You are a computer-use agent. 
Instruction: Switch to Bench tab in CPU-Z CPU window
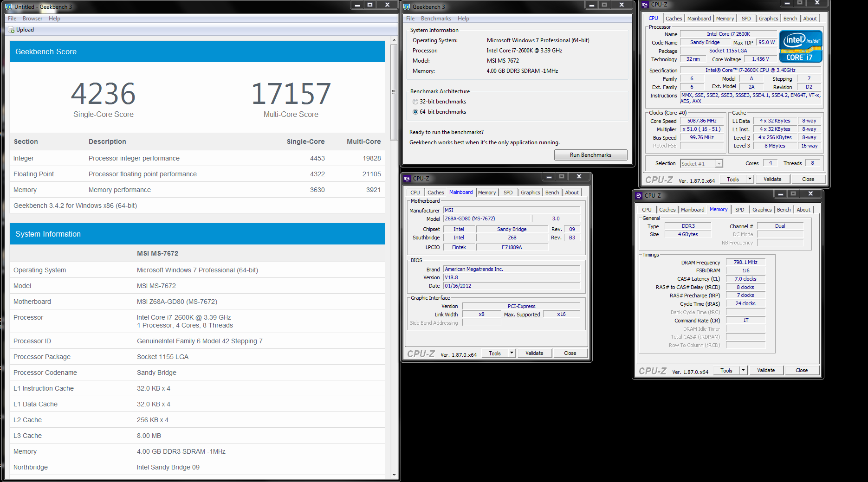pyautogui.click(x=790, y=19)
